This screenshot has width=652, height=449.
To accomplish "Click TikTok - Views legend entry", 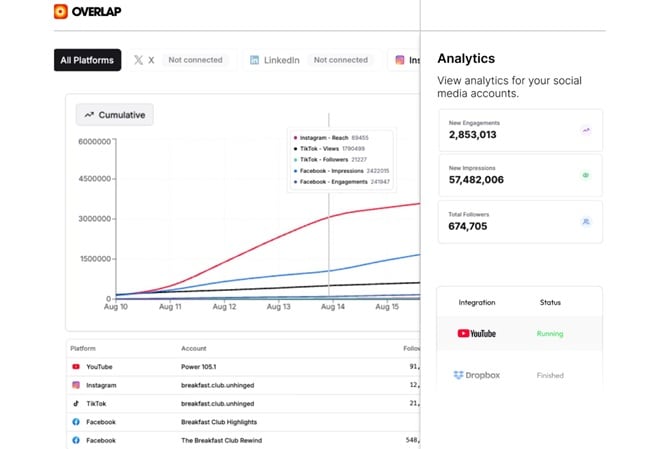I will click(x=329, y=148).
